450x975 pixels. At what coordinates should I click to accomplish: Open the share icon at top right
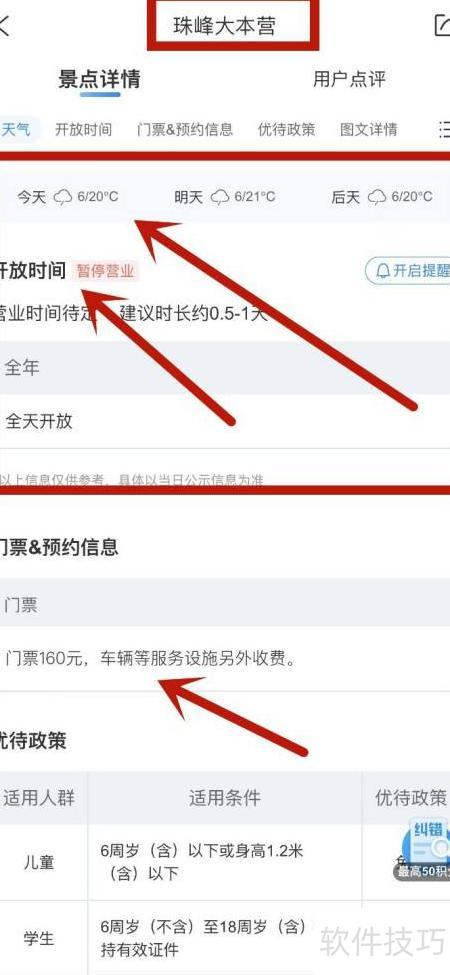coord(441,25)
